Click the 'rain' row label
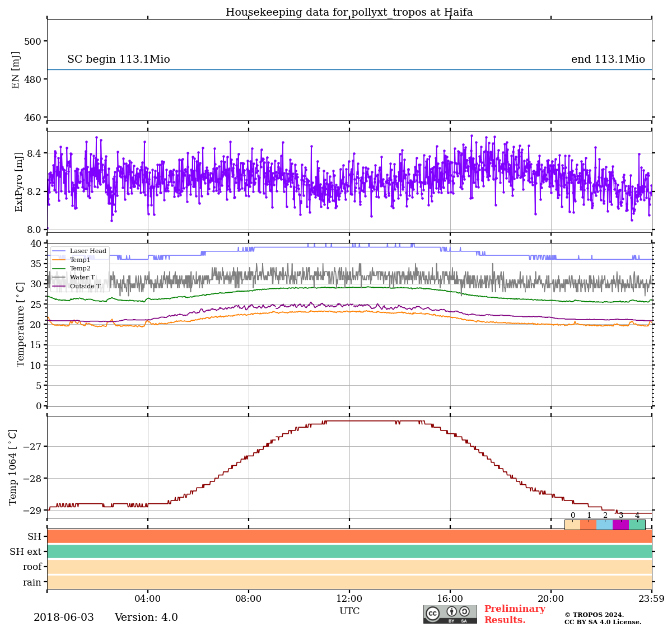The image size is (672, 627). (32, 582)
